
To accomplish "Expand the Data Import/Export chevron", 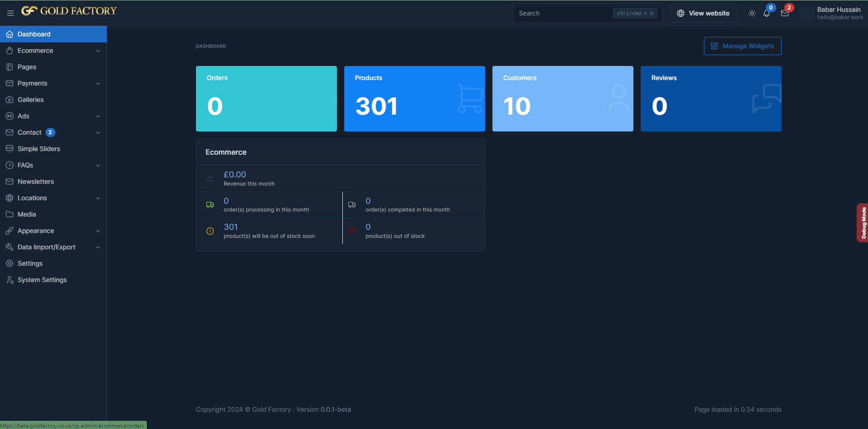I will (98, 247).
